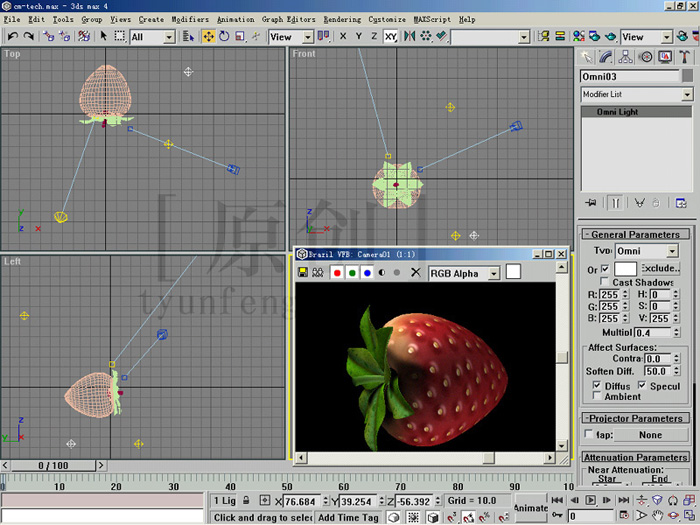The height and width of the screenshot is (525, 700).
Task: Toggle green channel in Brazil VFB
Action: point(352,273)
